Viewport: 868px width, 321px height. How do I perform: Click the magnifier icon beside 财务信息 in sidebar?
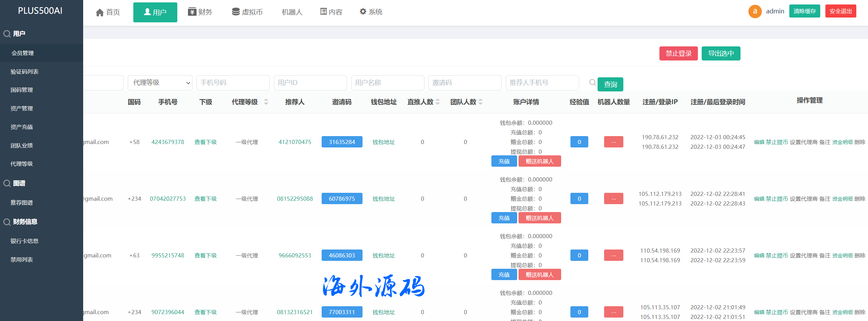[x=7, y=222]
